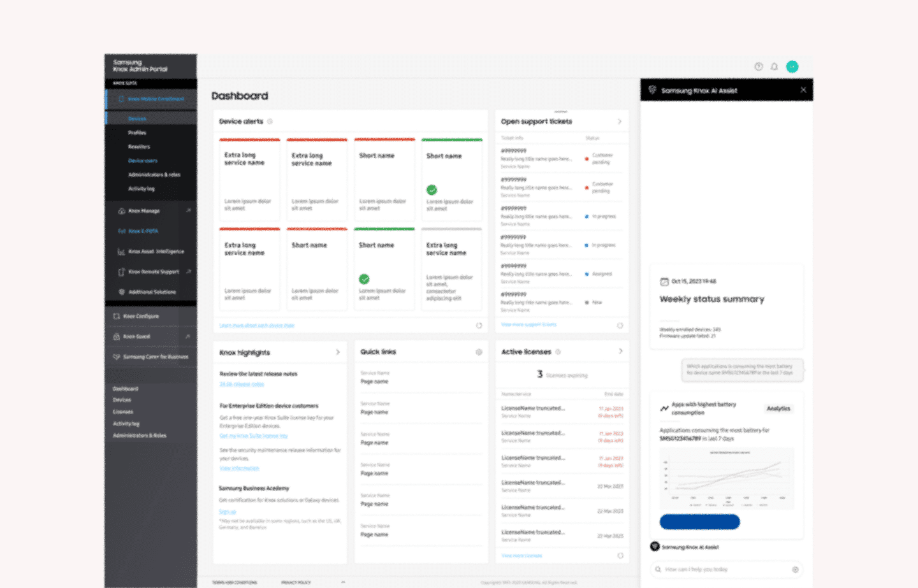Open Administrators & Roles in lower sidebar list
Viewport: 918px width, 588px height.
coord(140,435)
